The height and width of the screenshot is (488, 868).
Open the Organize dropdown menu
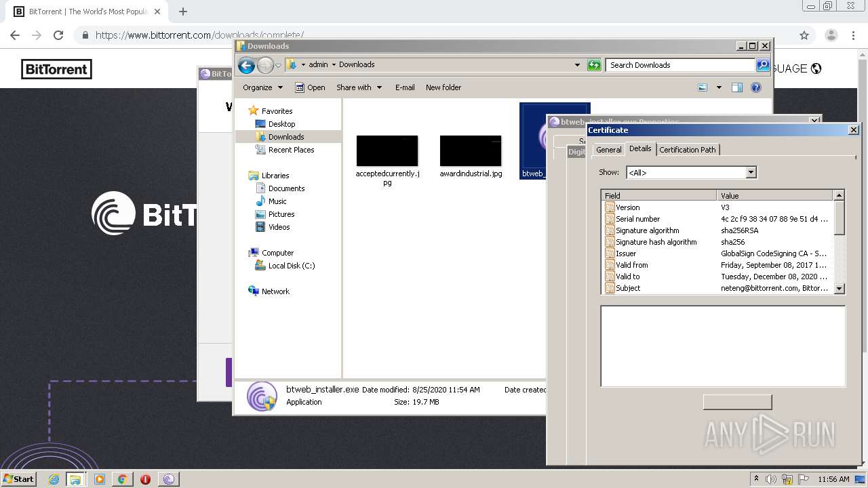pos(262,87)
